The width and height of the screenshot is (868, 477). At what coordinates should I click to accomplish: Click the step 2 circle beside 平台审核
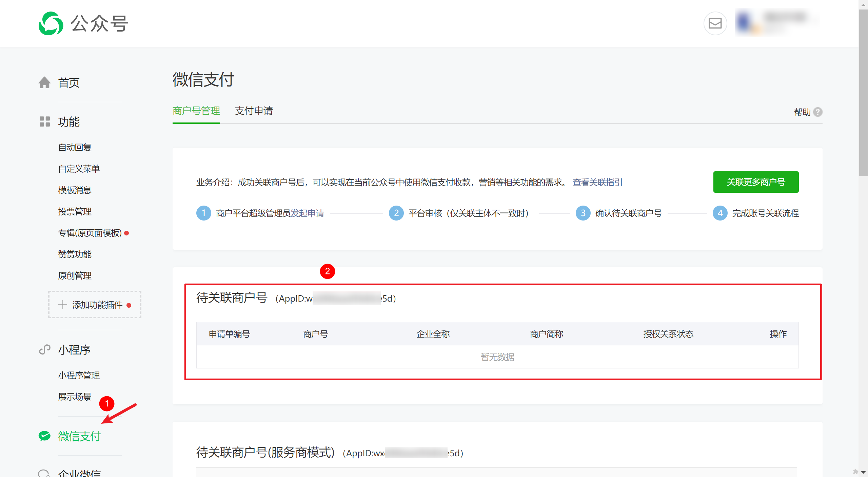click(x=396, y=213)
